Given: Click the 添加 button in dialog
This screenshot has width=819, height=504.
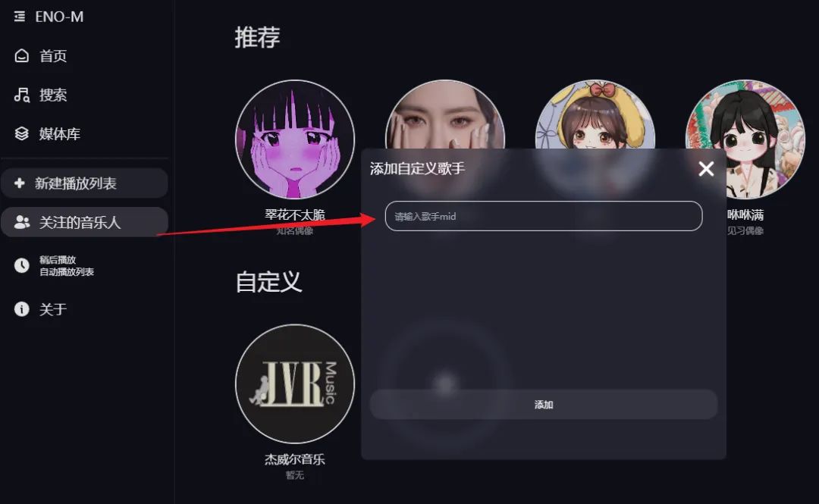Looking at the screenshot, I should pos(544,404).
